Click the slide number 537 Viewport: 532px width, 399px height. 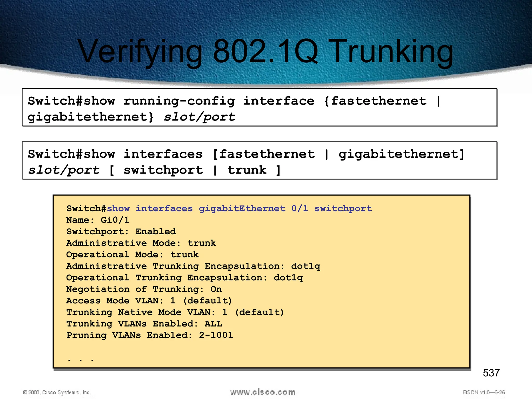click(491, 373)
